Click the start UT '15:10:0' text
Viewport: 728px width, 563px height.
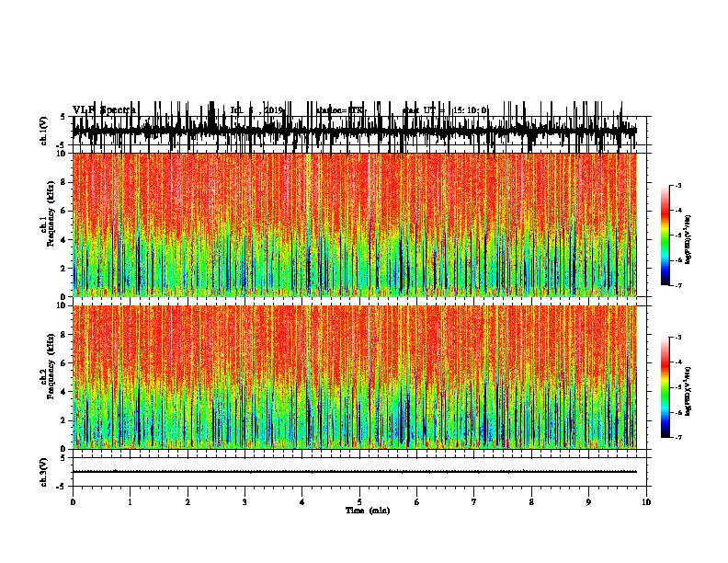470,110
